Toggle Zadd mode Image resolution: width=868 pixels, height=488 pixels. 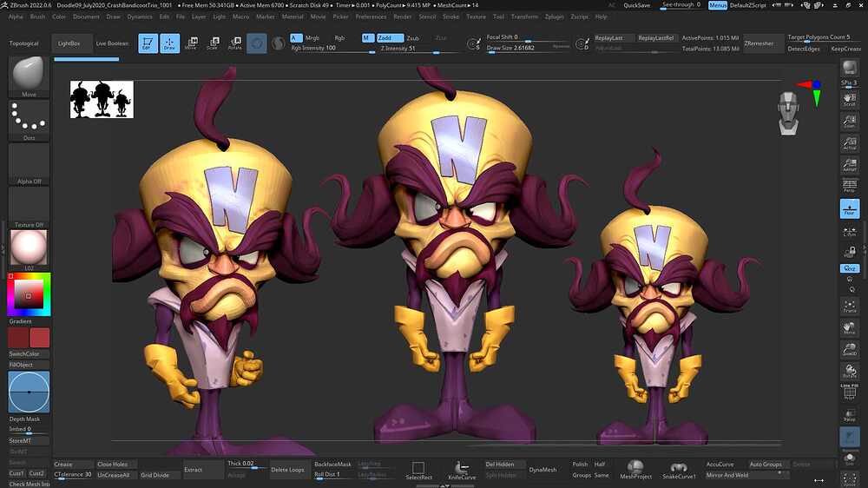[x=390, y=38]
